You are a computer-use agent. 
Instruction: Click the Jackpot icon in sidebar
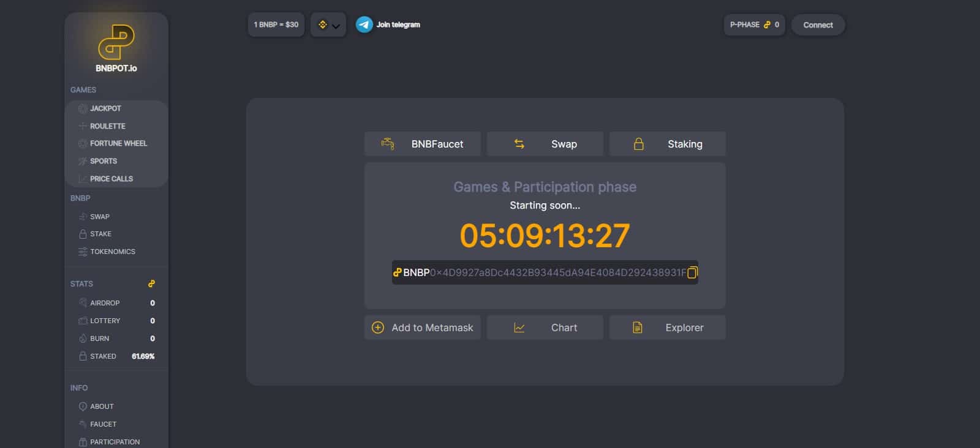83,108
